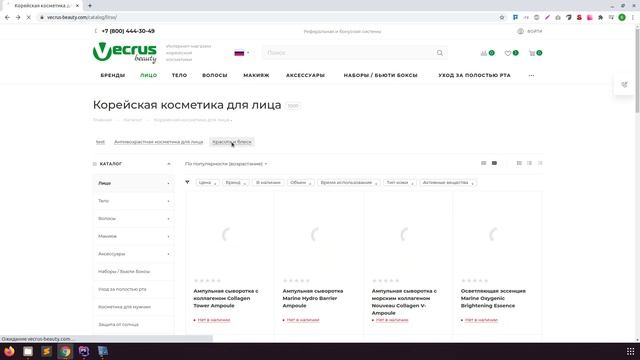This screenshot has width=640, height=360.
Task: Expand the 'Время использования' filter
Action: coord(349,182)
